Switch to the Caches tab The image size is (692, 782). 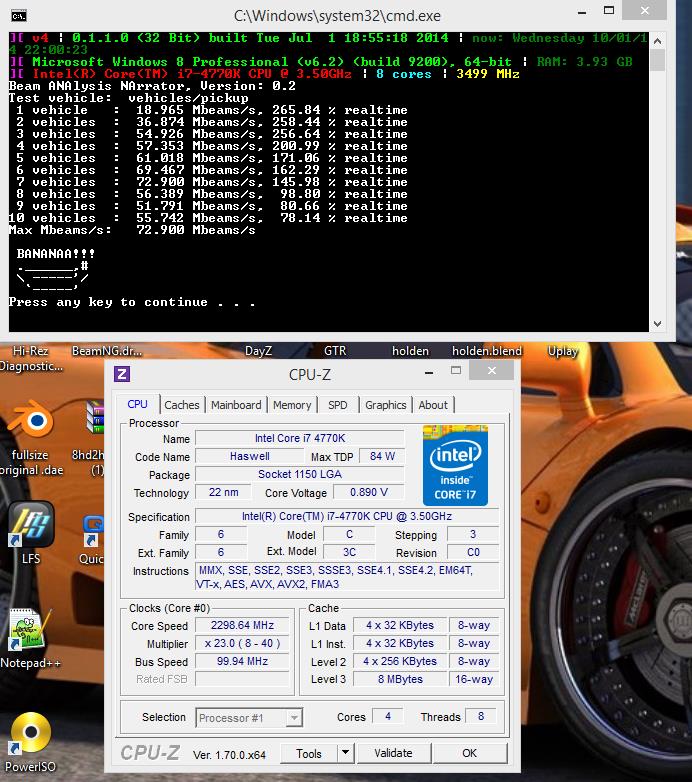[181, 405]
